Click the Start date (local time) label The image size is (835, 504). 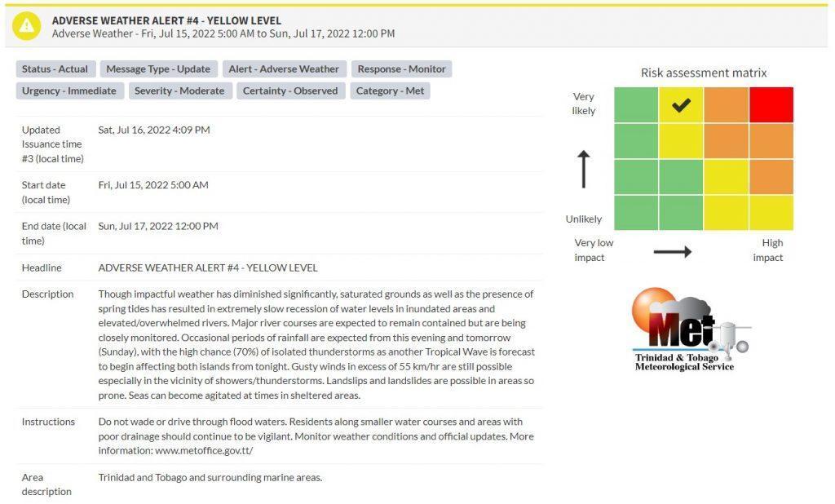click(46, 192)
